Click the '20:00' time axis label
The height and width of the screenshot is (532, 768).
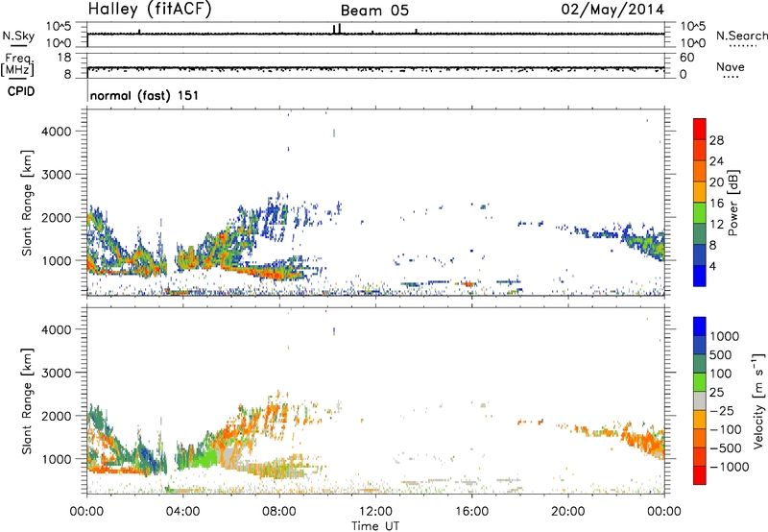click(567, 512)
